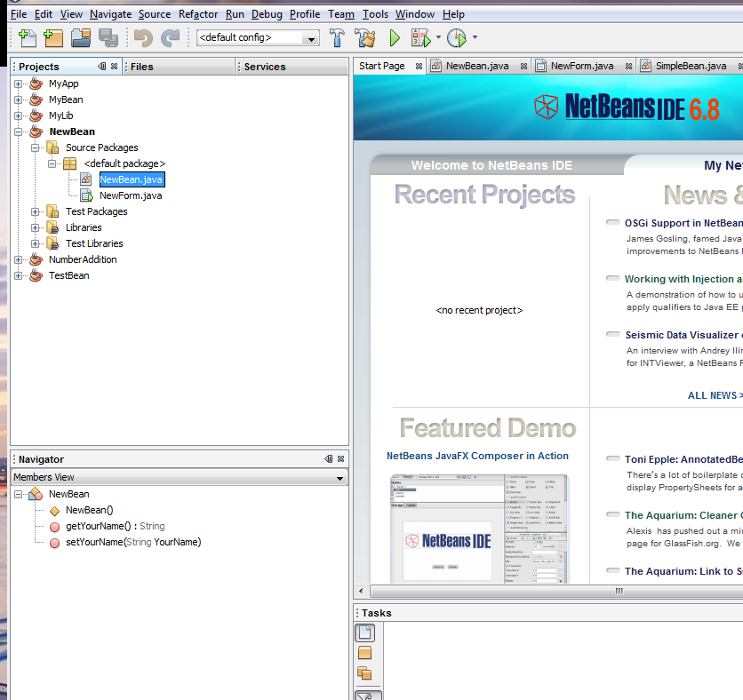Open the New Project toolbar icon

[x=53, y=38]
